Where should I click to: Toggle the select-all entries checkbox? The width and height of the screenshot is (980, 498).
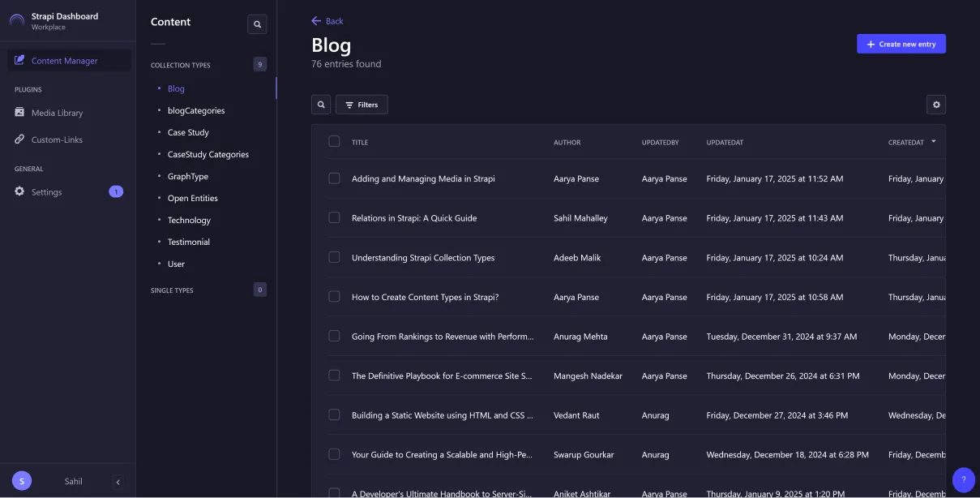[334, 141]
